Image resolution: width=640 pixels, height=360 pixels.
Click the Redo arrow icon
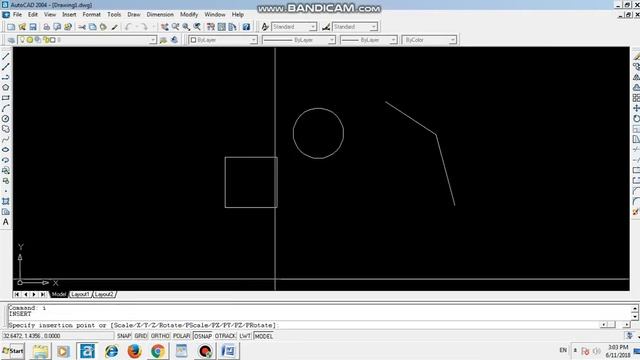tap(144, 27)
